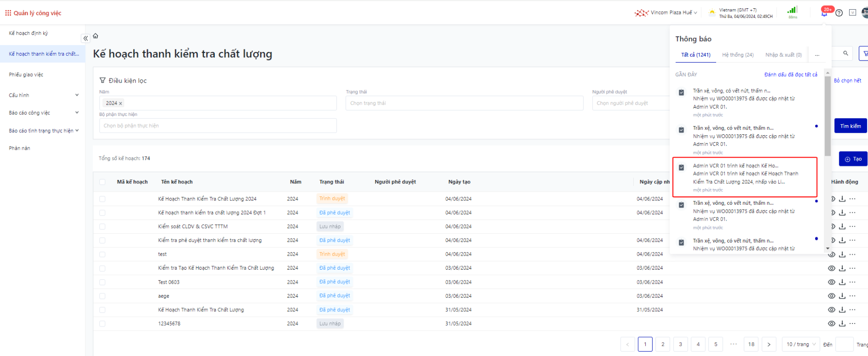Screen dimensions: 868x356
Task: View the 'aege' plan with eye icon
Action: coord(832,296)
